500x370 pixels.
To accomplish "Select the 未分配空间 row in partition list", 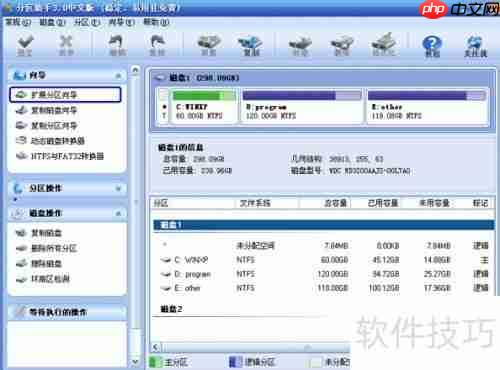I will pos(324,246).
